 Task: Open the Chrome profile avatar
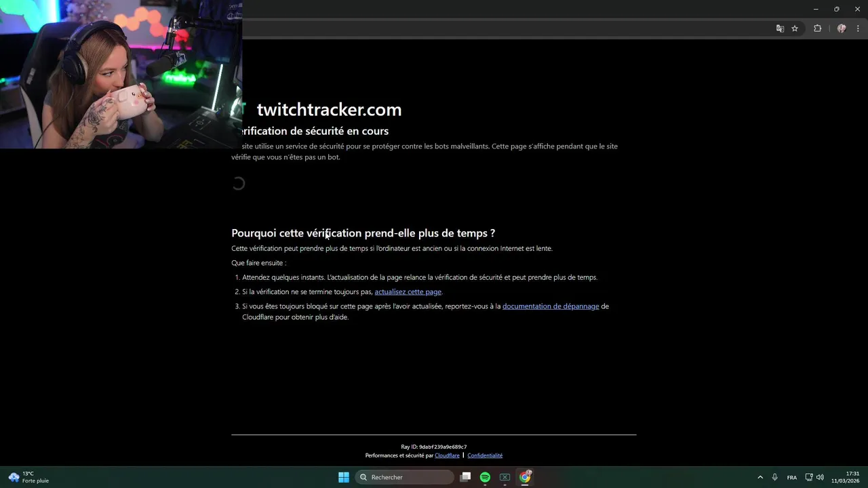[842, 28]
